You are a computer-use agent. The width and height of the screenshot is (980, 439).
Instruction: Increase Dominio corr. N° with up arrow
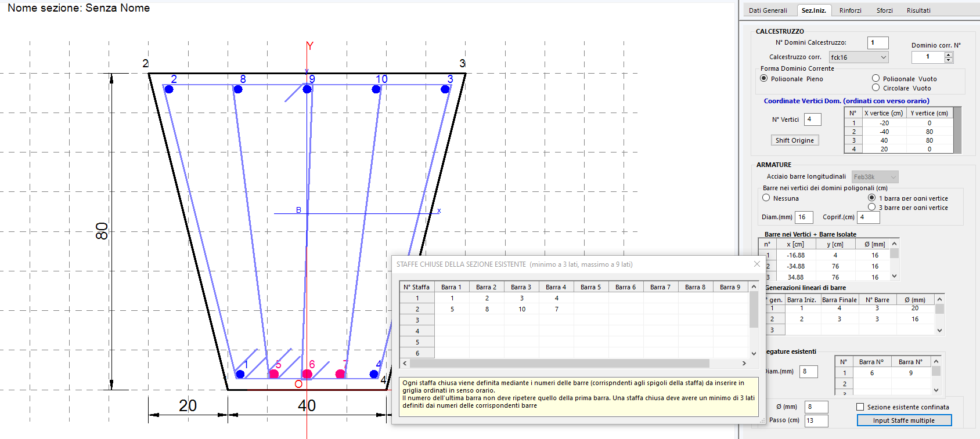[949, 55]
